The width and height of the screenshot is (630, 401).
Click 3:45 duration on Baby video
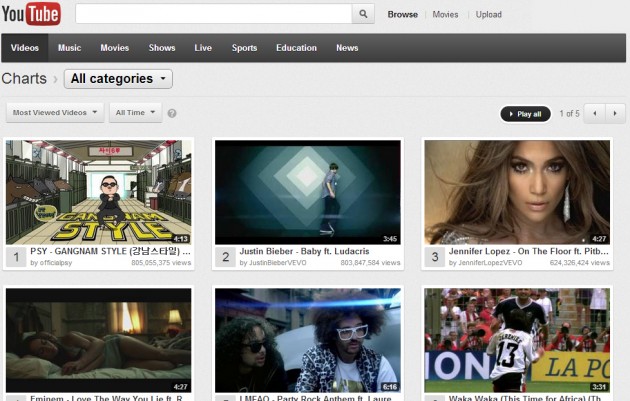(x=390, y=239)
